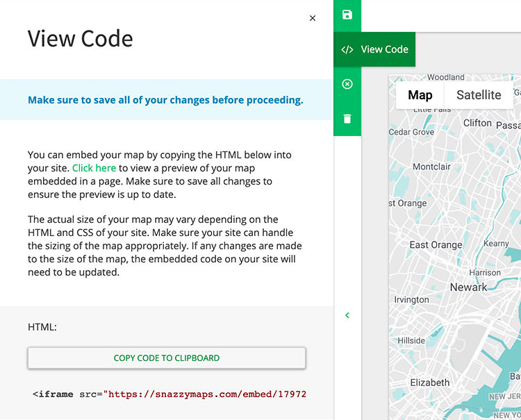Click the East Orange map label

click(x=436, y=245)
